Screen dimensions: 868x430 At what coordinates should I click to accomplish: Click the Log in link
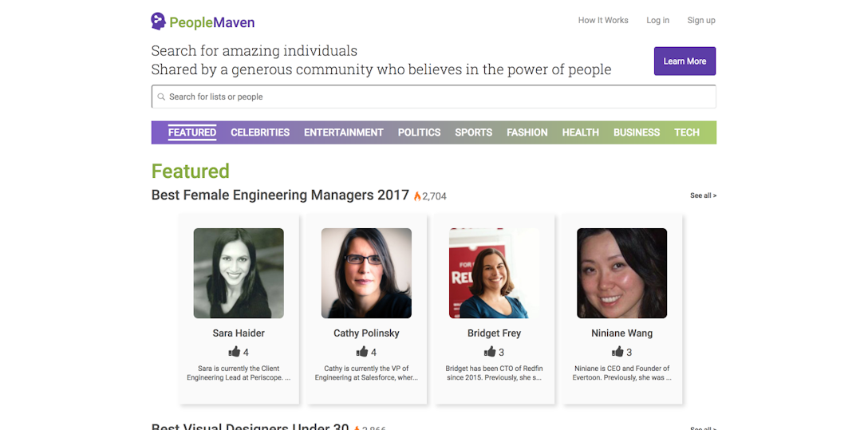(x=657, y=21)
